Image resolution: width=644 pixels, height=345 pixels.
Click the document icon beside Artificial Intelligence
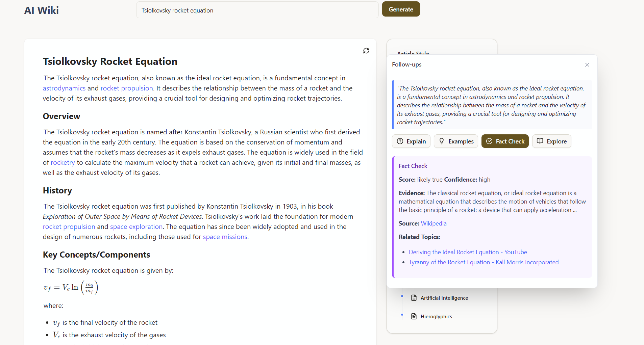(414, 298)
